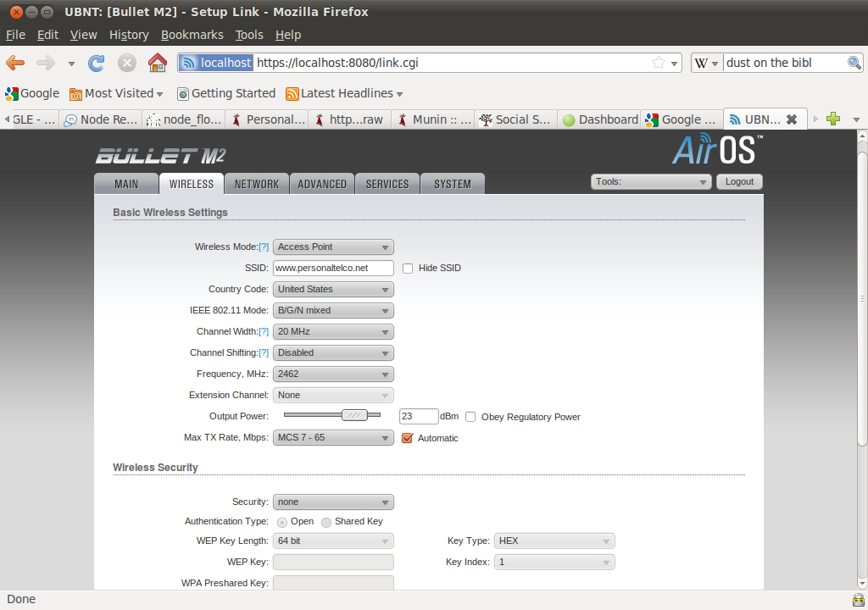The image size is (868, 610).
Task: Open the Google bookmark in the toolbar
Action: [32, 93]
